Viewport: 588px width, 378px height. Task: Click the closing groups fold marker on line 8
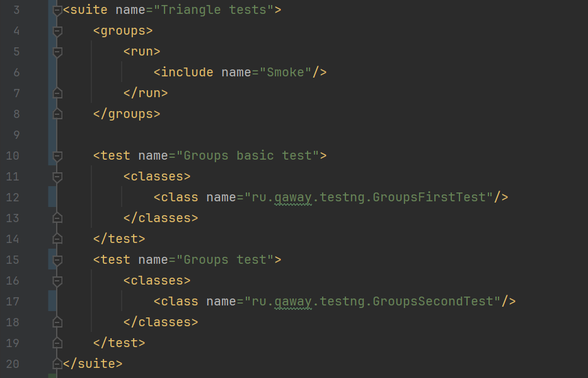click(57, 114)
